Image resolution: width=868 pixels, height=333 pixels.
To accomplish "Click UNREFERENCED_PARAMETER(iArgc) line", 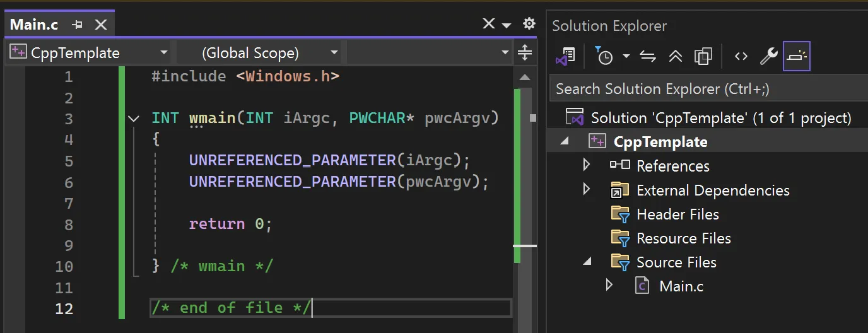I will [x=330, y=160].
